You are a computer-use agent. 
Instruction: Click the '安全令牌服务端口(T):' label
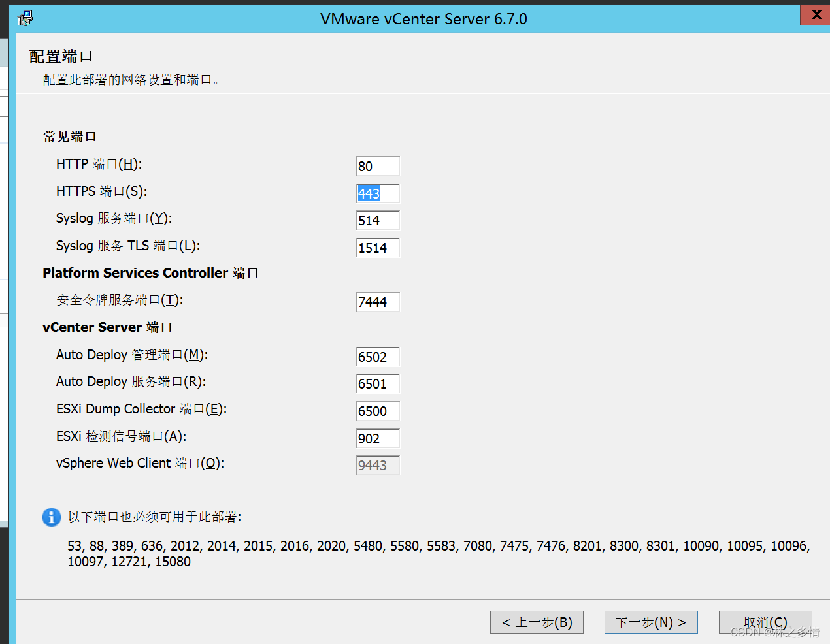coord(120,300)
